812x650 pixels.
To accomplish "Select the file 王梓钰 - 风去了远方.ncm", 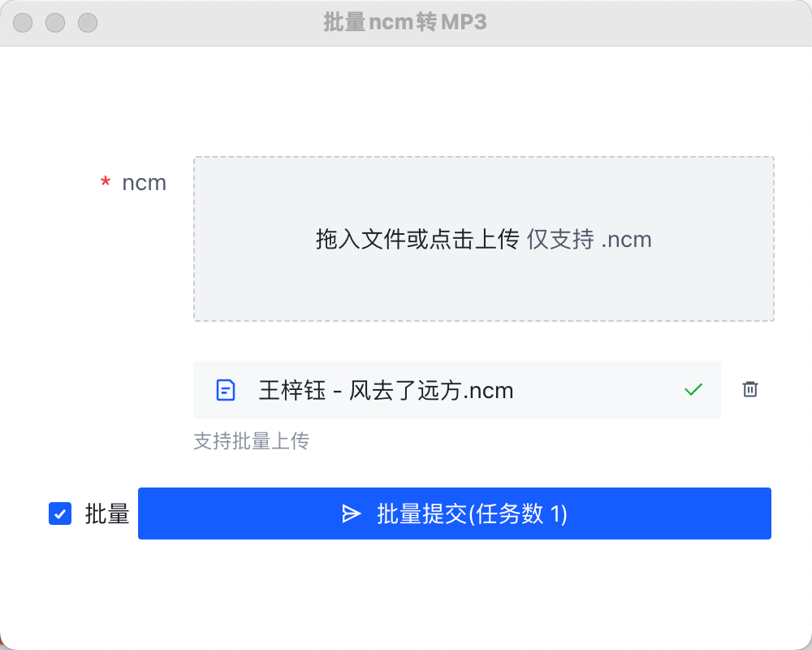I will pos(386,390).
